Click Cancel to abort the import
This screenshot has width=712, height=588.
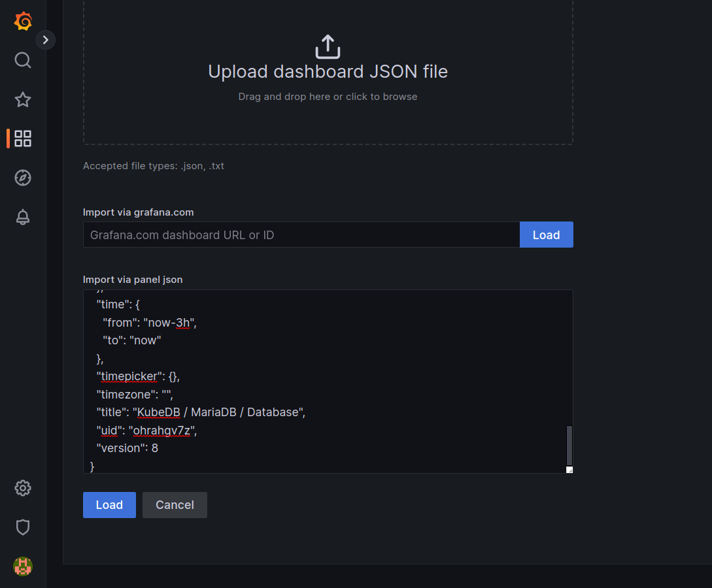pos(175,504)
